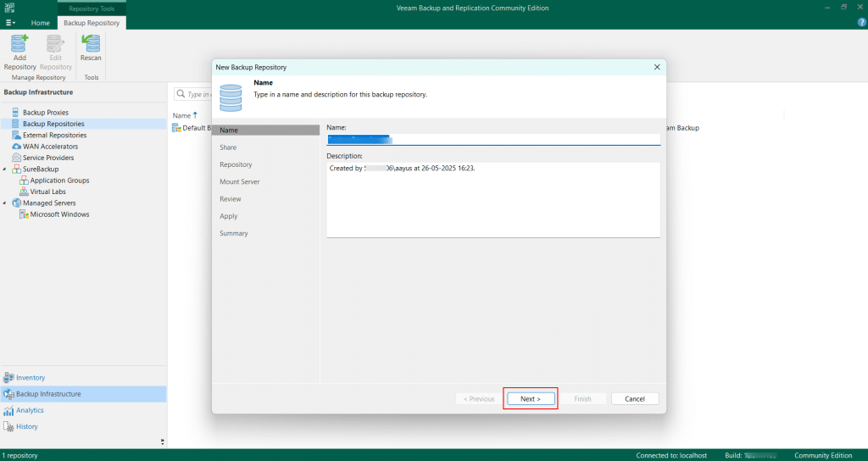
Task: Select Backup Proxies in the tree
Action: click(x=46, y=113)
